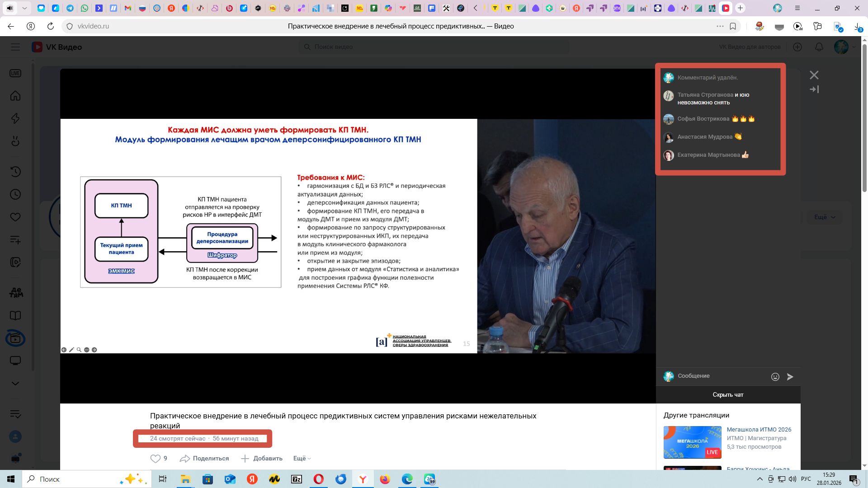Viewport: 868px width, 488px height.
Task: Open the Trending lightning sidebar icon
Action: (x=15, y=118)
